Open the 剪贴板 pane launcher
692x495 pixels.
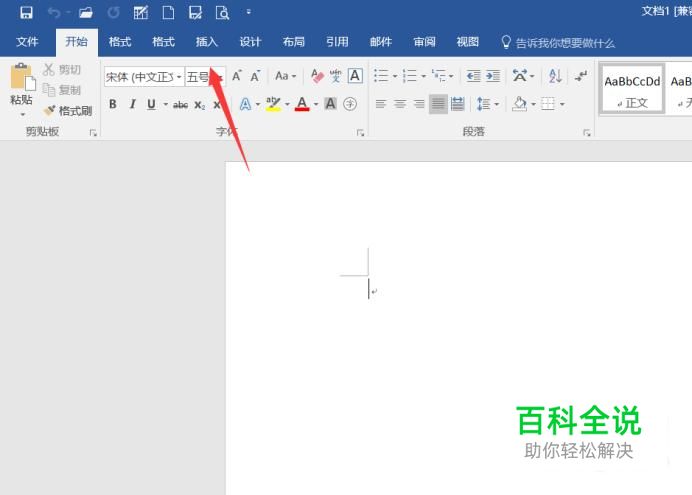[93, 132]
